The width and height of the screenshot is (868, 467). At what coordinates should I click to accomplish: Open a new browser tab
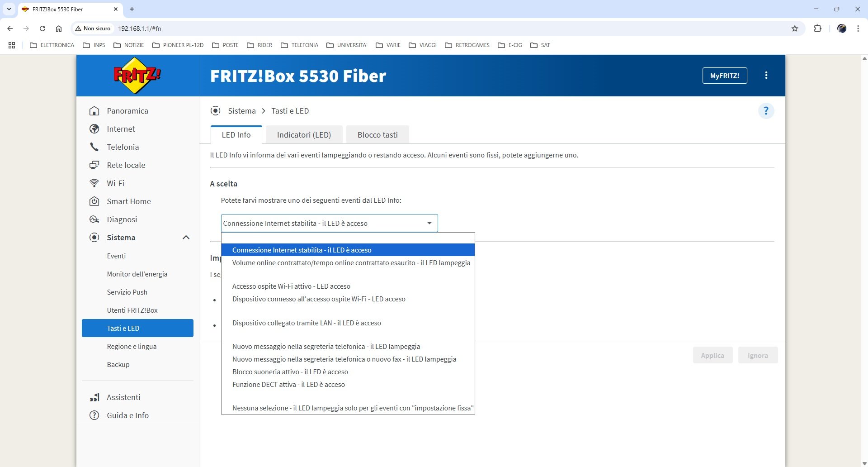click(132, 9)
